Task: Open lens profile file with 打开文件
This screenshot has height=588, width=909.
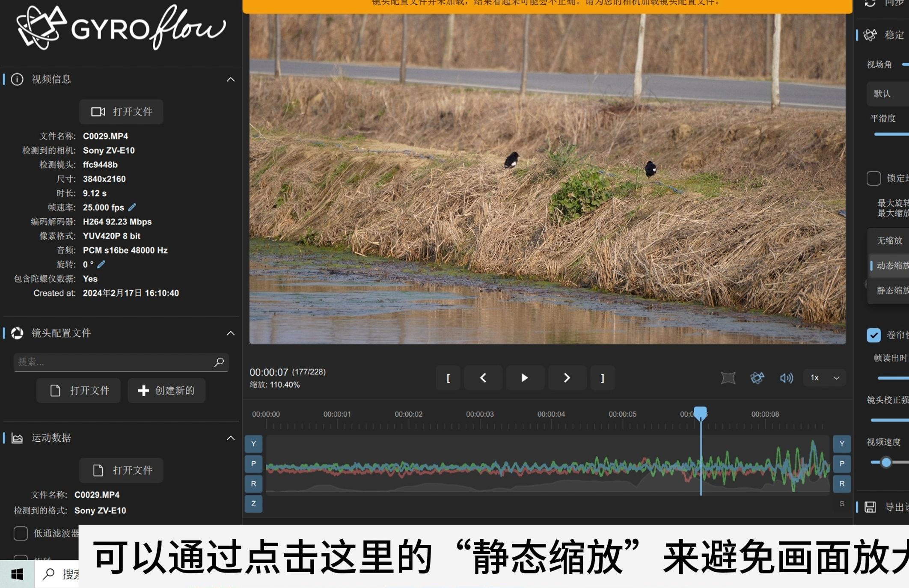Action: coord(78,390)
